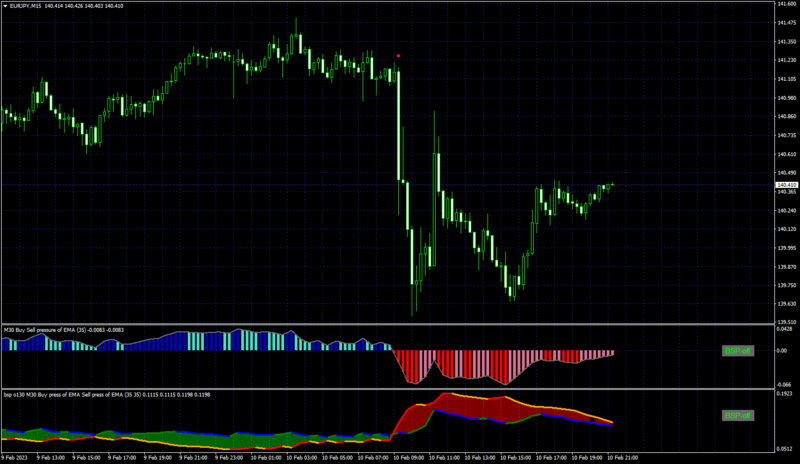
Task: Click the 10 Feb 13:00 time label
Action: pyautogui.click(x=480, y=458)
